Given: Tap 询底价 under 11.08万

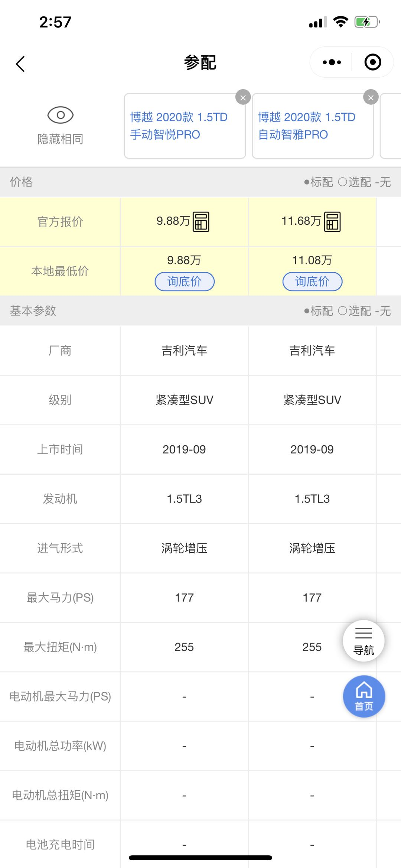Looking at the screenshot, I should [x=312, y=282].
